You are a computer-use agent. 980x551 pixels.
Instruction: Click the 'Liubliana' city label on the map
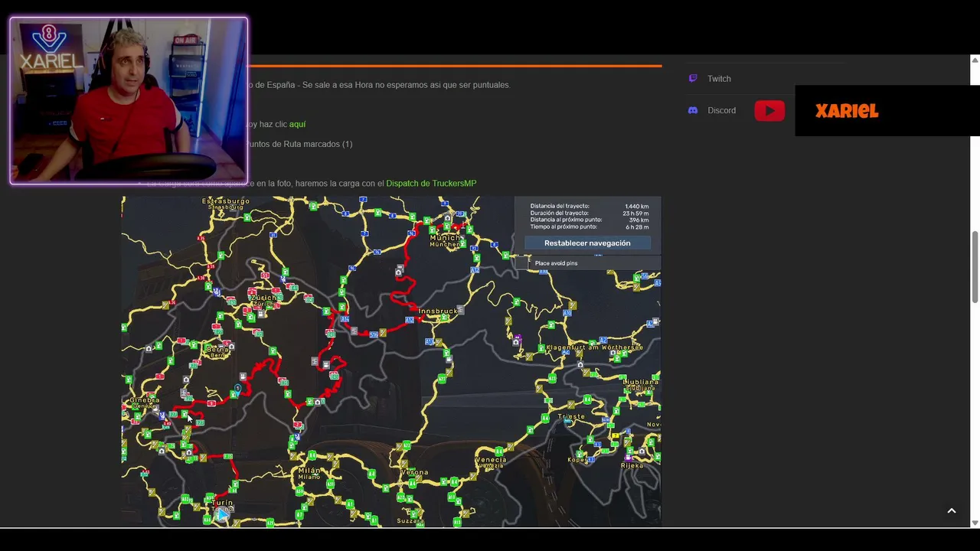(642, 382)
